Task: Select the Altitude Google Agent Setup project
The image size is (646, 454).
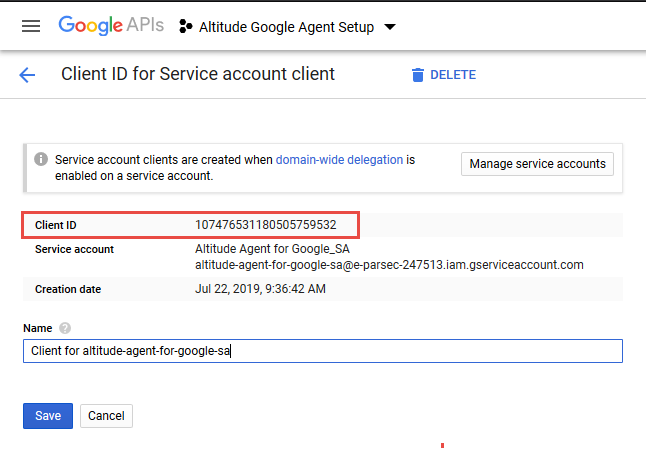Action: [x=288, y=27]
